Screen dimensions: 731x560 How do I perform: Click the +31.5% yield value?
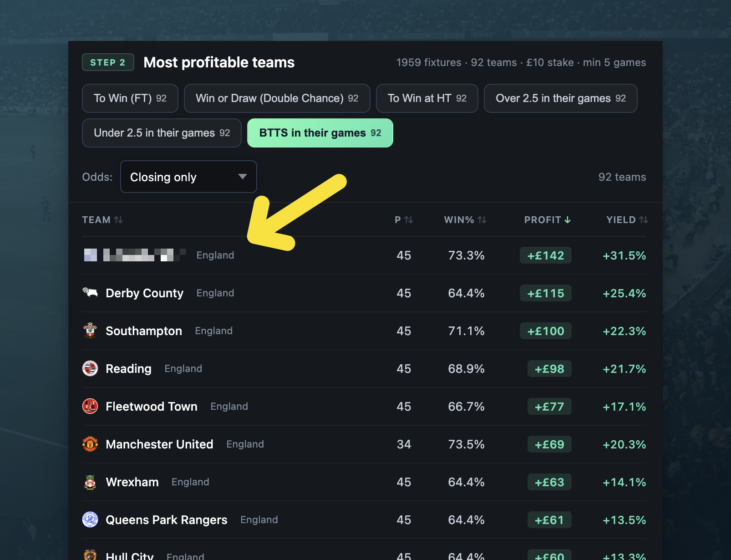click(x=624, y=255)
